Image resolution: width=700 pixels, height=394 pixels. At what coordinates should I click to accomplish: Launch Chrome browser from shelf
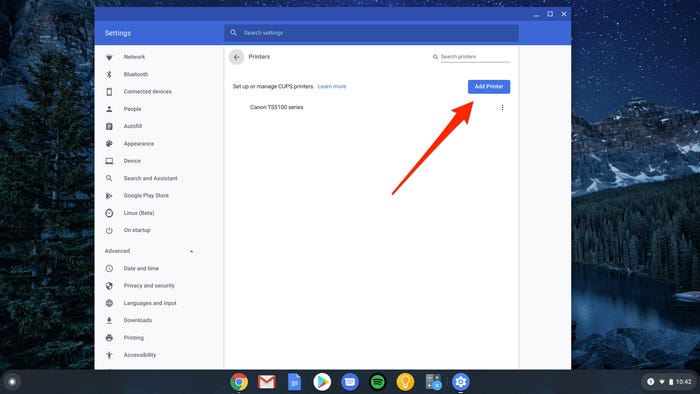pyautogui.click(x=239, y=382)
